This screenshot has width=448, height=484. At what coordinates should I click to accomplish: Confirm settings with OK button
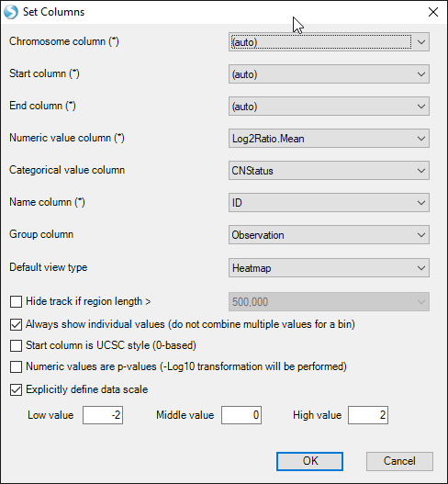[309, 461]
